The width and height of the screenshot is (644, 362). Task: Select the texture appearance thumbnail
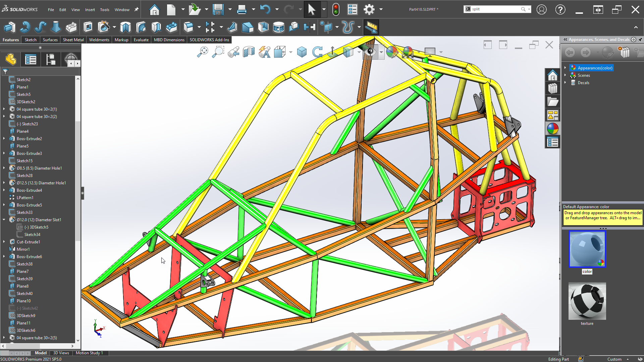pos(587,301)
